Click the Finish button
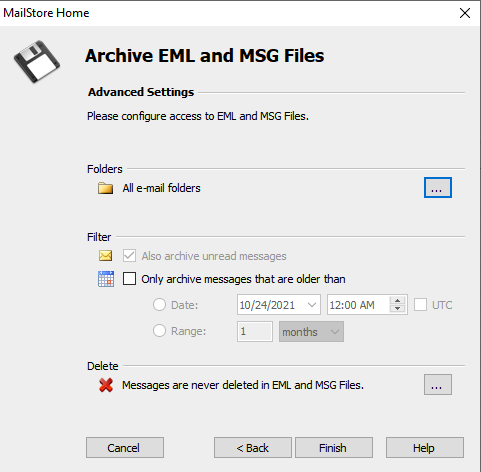Image resolution: width=481 pixels, height=472 pixels. click(x=334, y=448)
